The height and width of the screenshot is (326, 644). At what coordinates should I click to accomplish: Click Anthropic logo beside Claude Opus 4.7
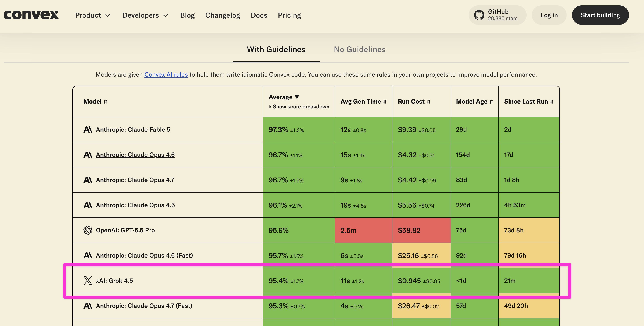pos(88,180)
